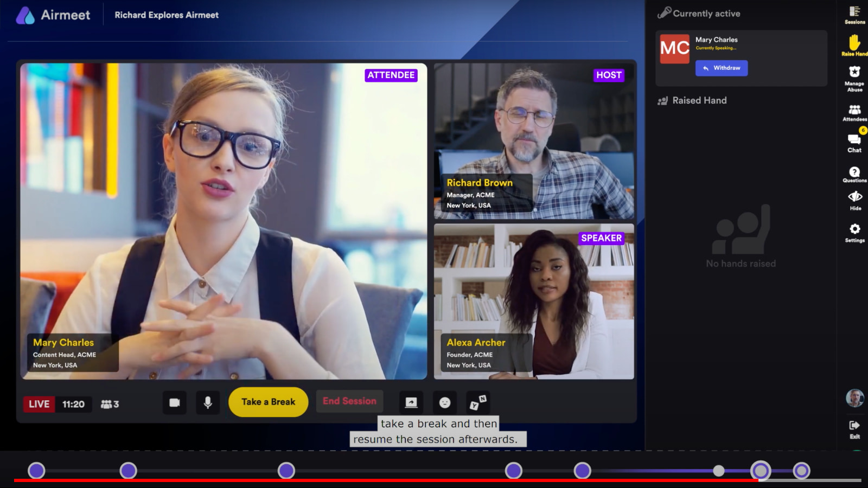Screen dimensions: 868x488
Task: Click the Exit icon
Action: click(854, 429)
